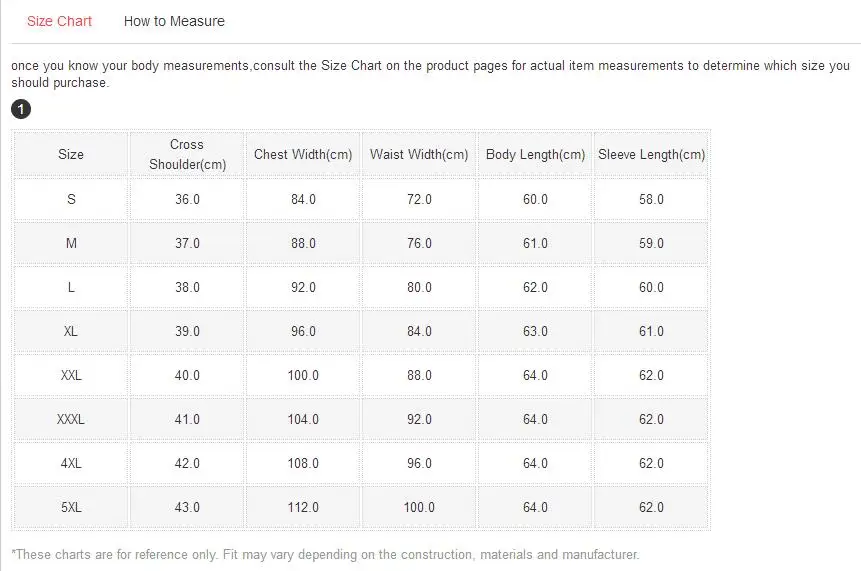Screen dimensions: 861x571
Task: Click the Sleeve Length(cm) column header
Action: 651,155
